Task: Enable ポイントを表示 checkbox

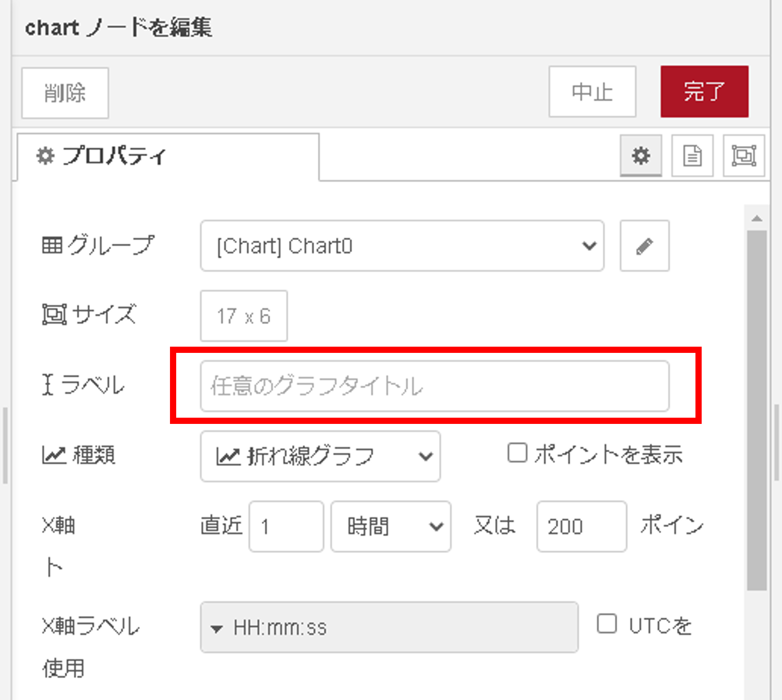Action: click(x=517, y=453)
